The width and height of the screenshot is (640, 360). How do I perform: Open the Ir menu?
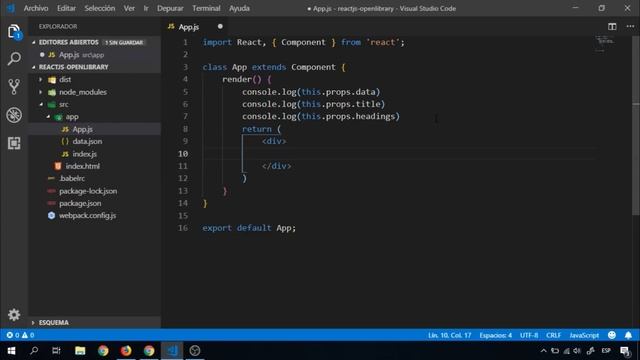146,8
